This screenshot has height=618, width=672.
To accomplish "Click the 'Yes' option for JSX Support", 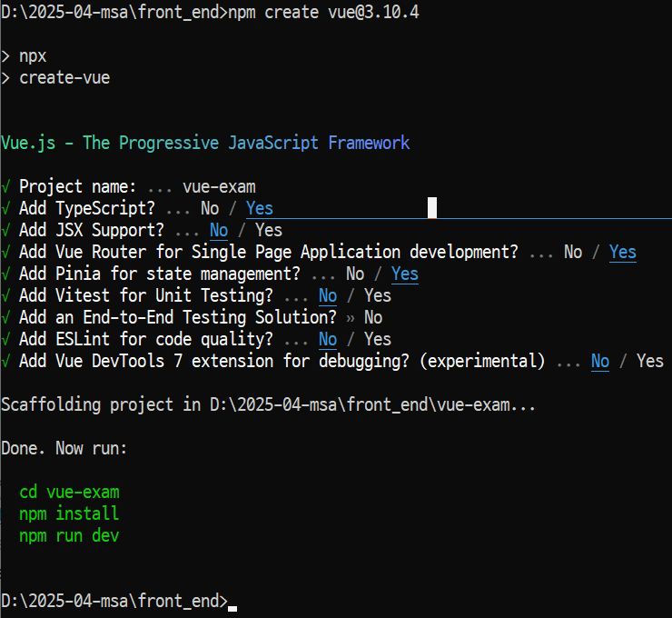I will coord(269,231).
